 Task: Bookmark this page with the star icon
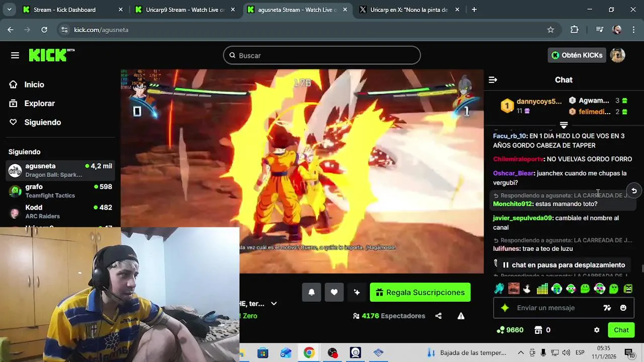point(550,30)
